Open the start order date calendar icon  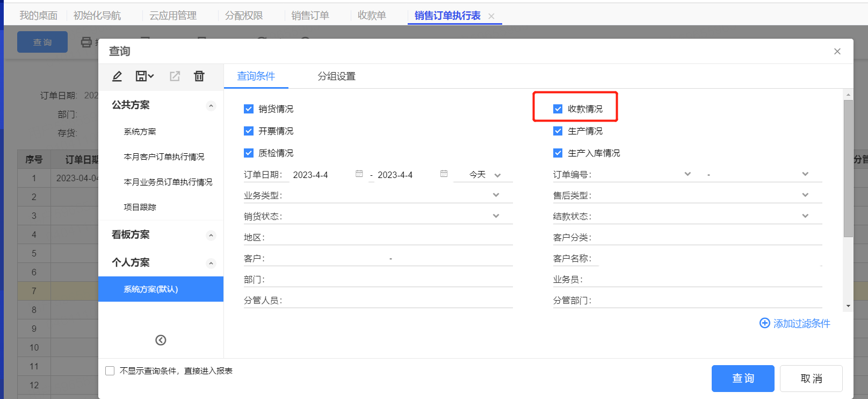pos(359,174)
